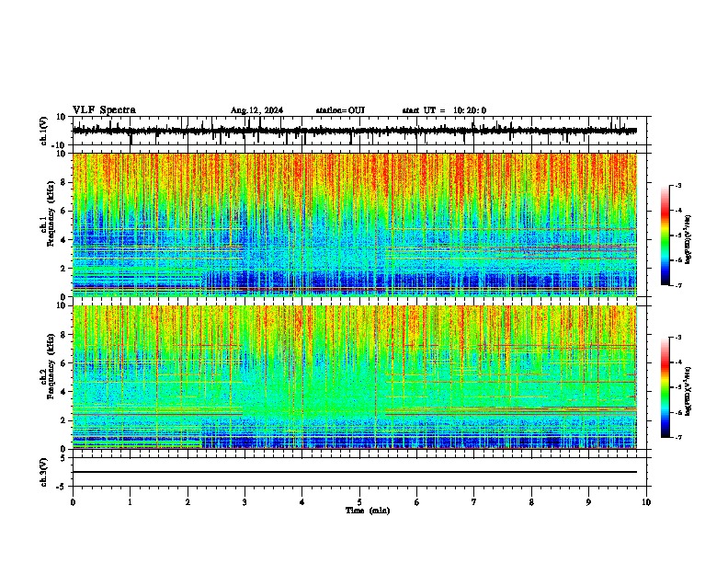Click the '5' tick on ch.3 voltage axis

pyautogui.click(x=63, y=458)
